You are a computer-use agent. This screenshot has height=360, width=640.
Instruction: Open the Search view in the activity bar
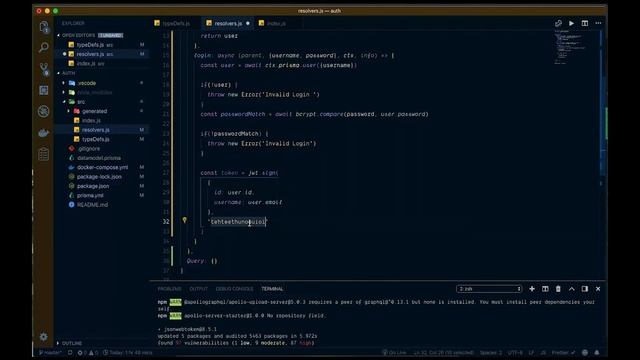tap(44, 47)
